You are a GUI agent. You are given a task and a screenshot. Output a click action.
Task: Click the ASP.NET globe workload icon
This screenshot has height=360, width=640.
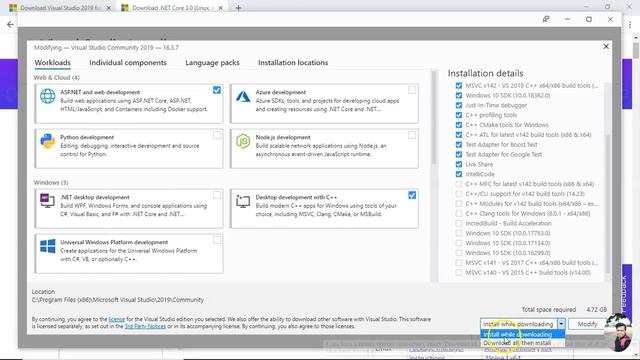pyautogui.click(x=47, y=96)
